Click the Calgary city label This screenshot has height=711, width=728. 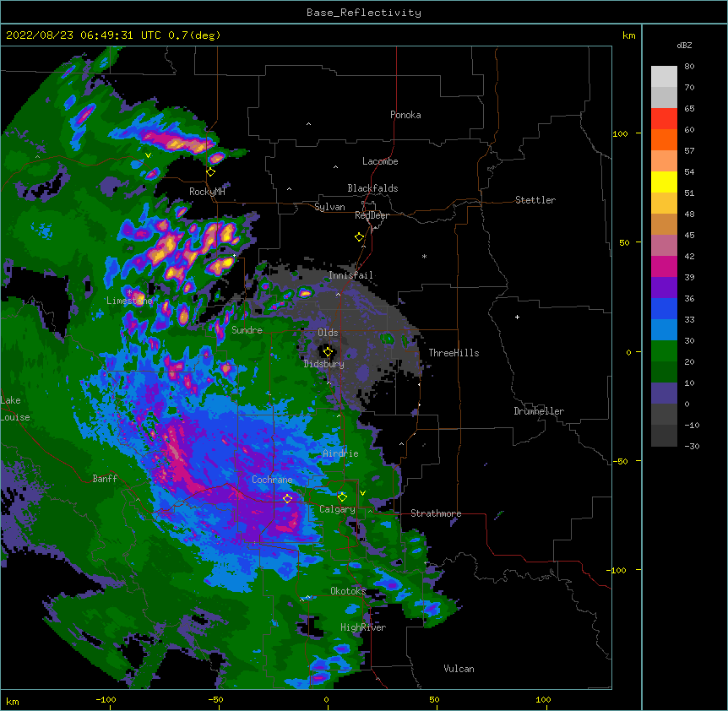(x=337, y=509)
